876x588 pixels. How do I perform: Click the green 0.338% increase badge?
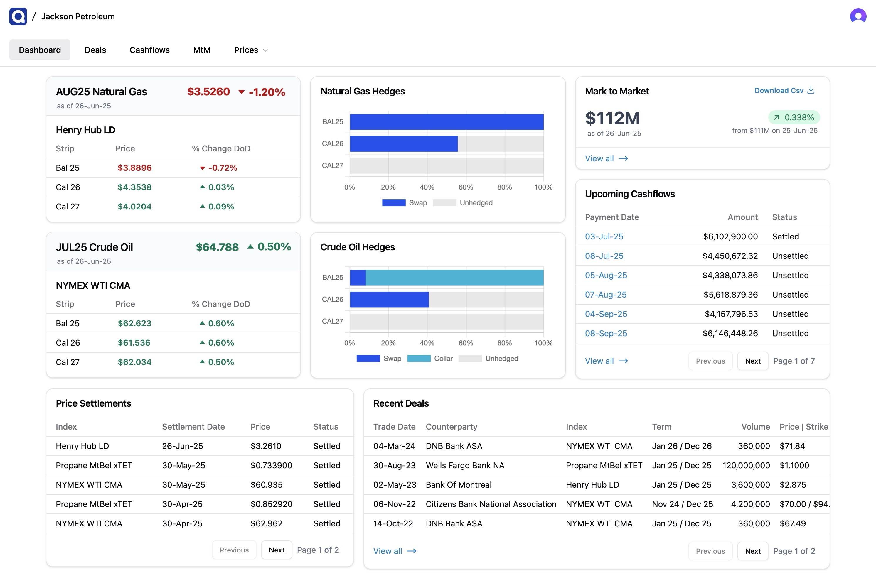point(794,117)
